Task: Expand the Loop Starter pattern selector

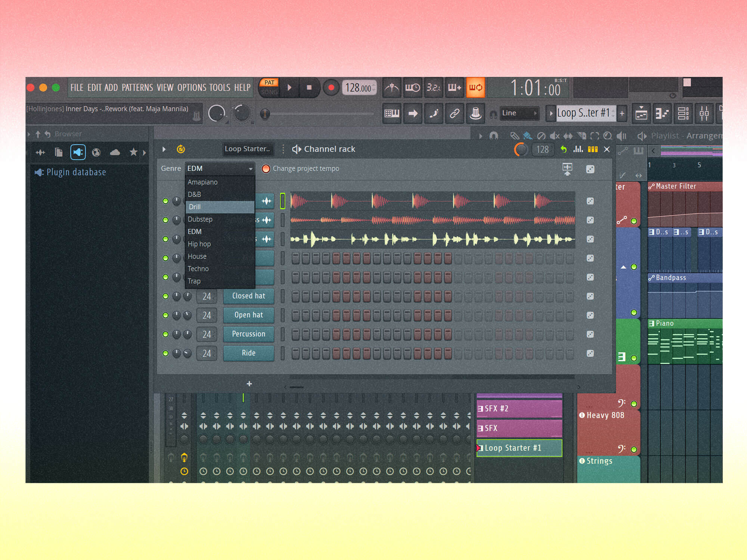Action: [583, 113]
